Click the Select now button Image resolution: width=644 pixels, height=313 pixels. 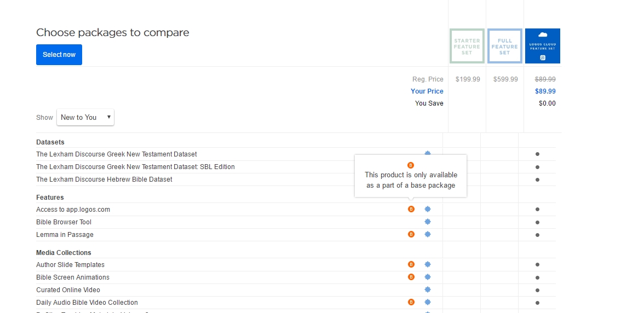[x=59, y=55]
